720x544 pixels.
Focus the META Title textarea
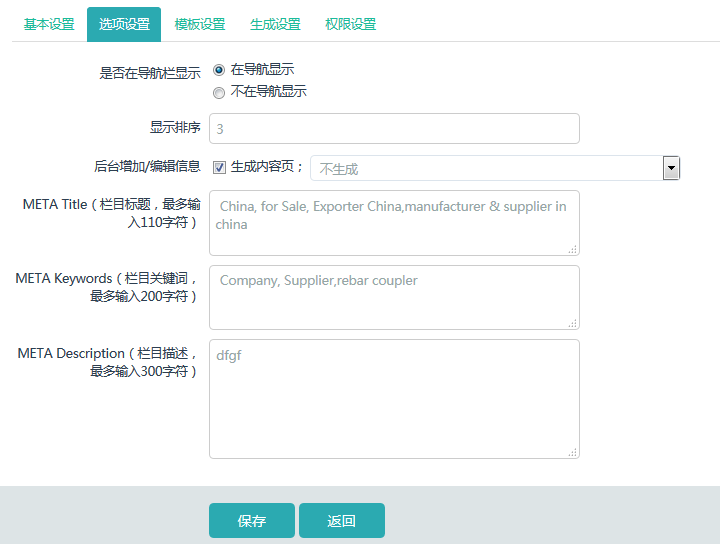coord(394,223)
